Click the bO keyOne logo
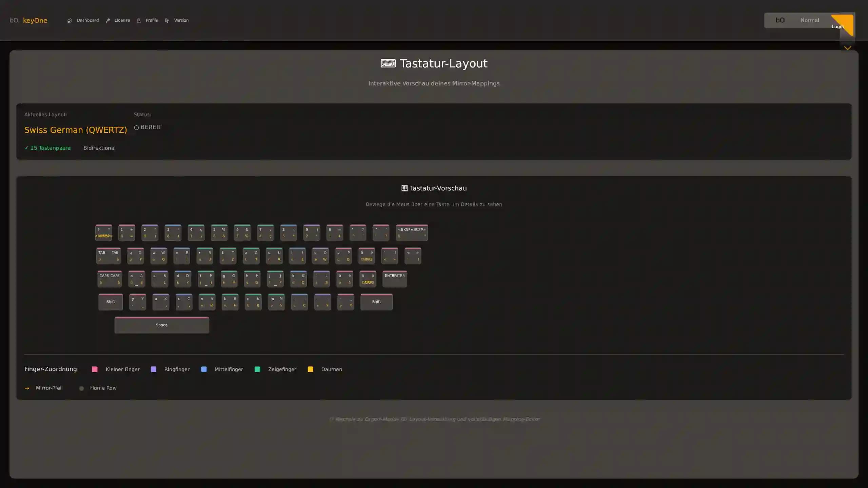The width and height of the screenshot is (868, 488). point(28,20)
